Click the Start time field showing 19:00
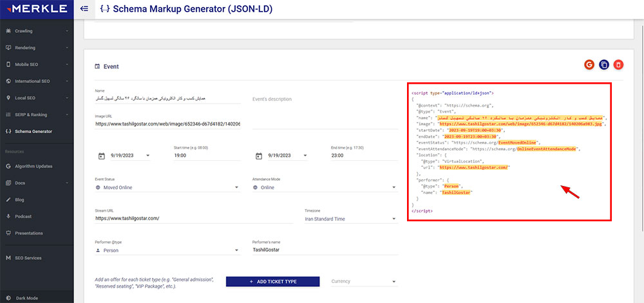 [x=207, y=156]
